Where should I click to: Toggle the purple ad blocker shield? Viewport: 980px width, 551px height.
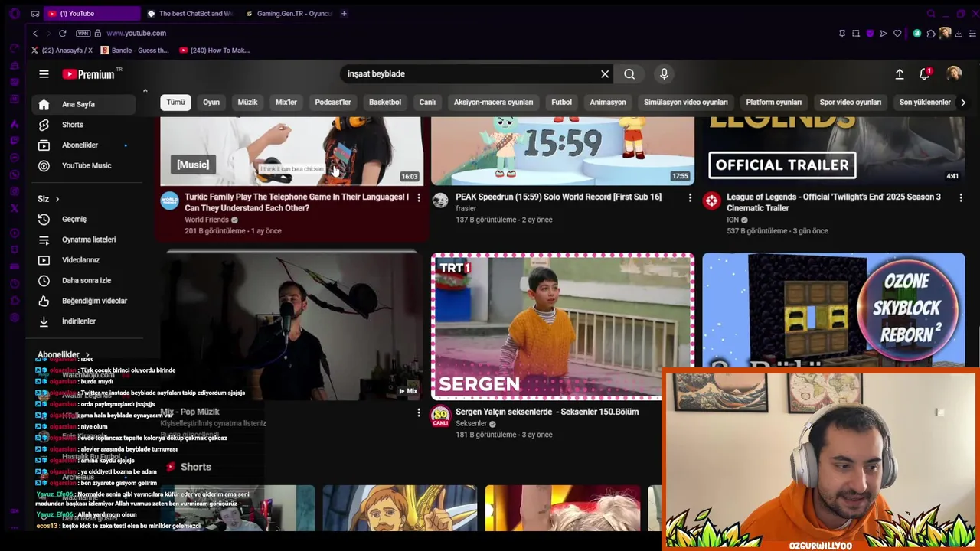tap(870, 34)
